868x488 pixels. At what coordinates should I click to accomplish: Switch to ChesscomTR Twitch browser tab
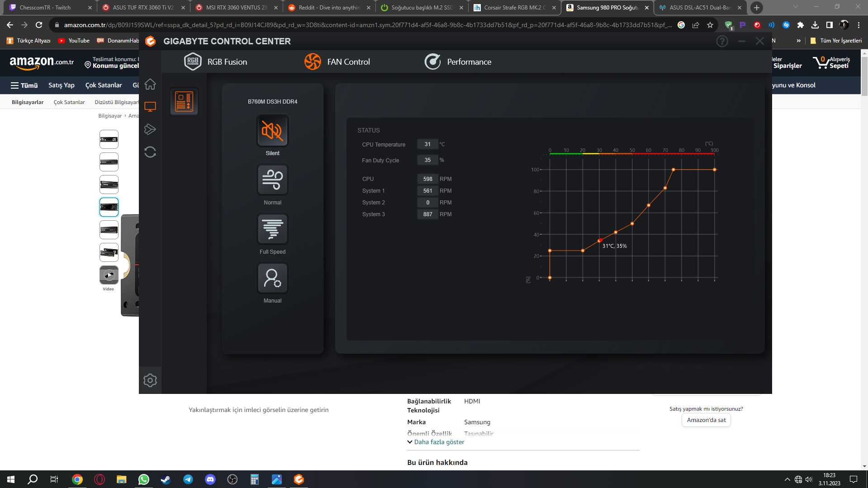pyautogui.click(x=50, y=8)
